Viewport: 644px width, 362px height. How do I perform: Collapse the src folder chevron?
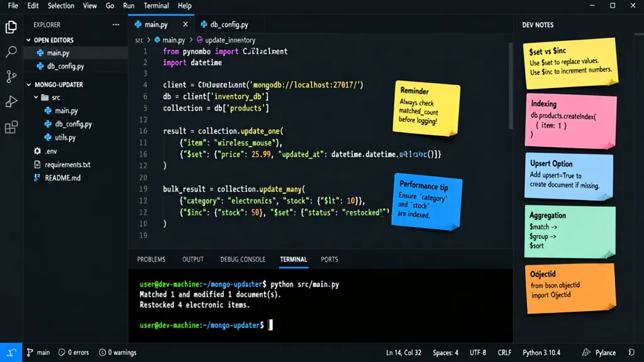[x=36, y=97]
